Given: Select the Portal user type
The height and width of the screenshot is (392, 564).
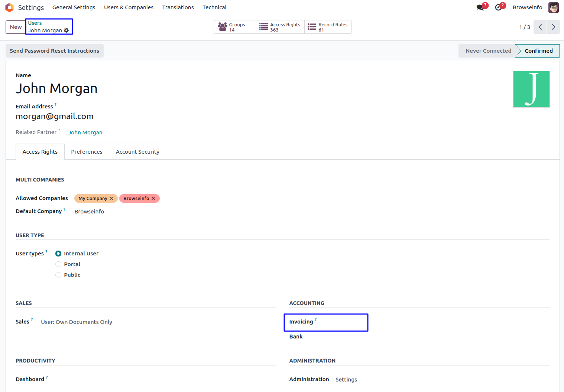Looking at the screenshot, I should (x=58, y=264).
